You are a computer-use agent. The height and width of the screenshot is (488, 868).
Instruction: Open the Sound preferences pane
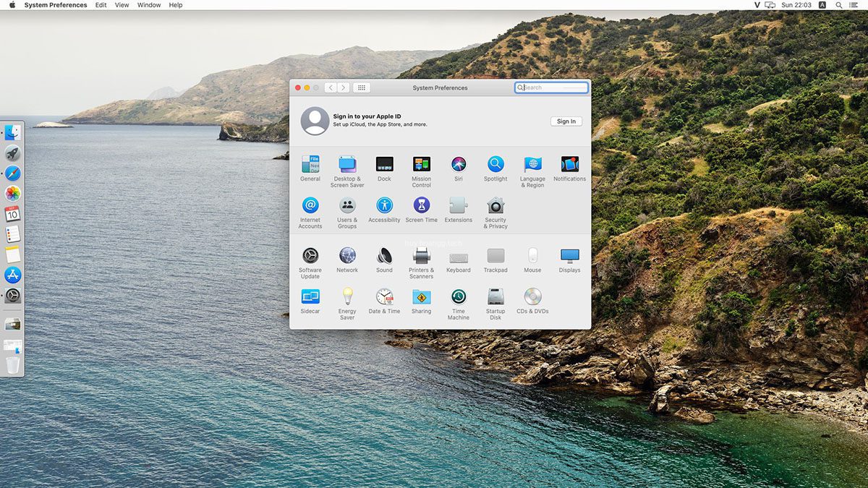[384, 260]
